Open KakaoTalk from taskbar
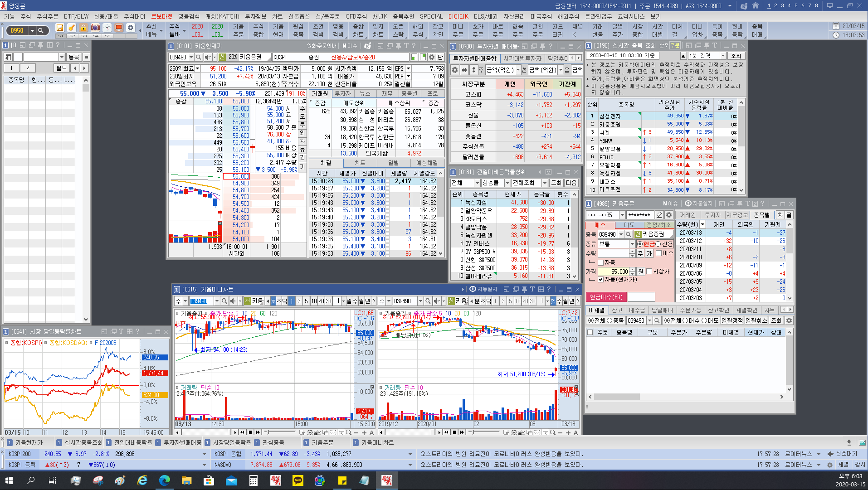868x490 pixels. pyautogui.click(x=298, y=480)
